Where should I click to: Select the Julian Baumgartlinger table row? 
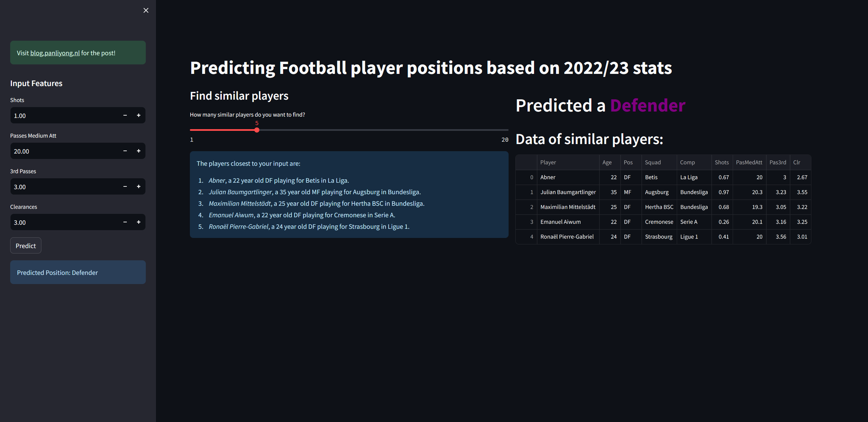(x=663, y=192)
